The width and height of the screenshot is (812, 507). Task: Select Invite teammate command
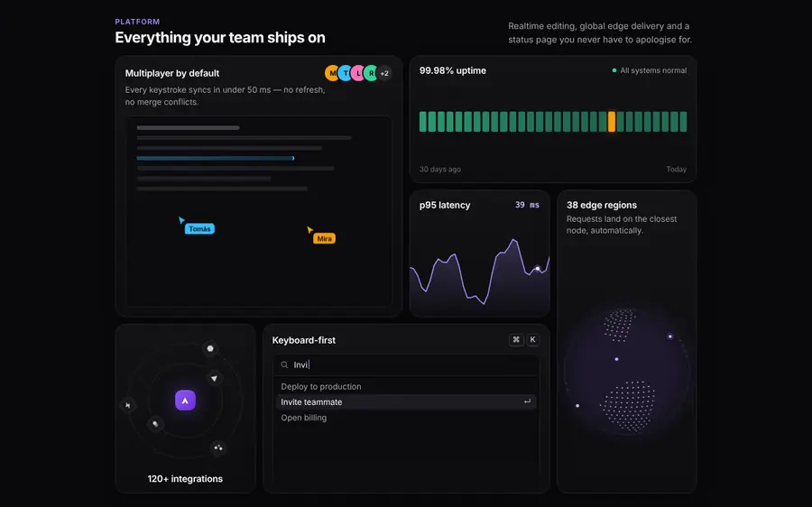coord(406,401)
